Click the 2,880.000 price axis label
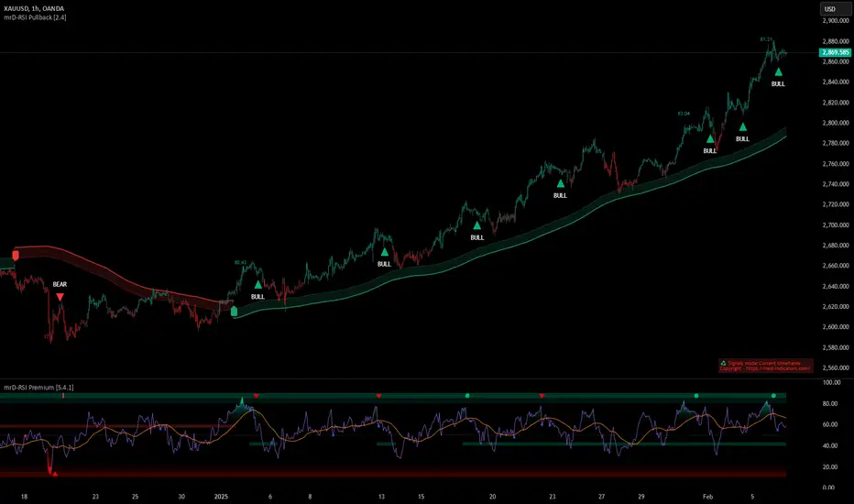 pos(836,41)
